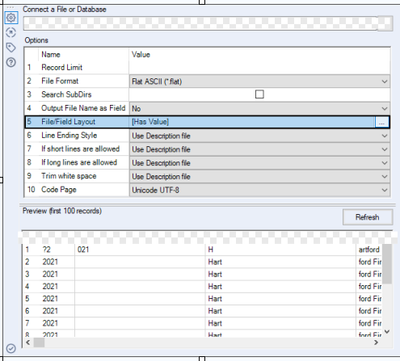
Task: Select the Trim white space row label
Action: (69, 176)
